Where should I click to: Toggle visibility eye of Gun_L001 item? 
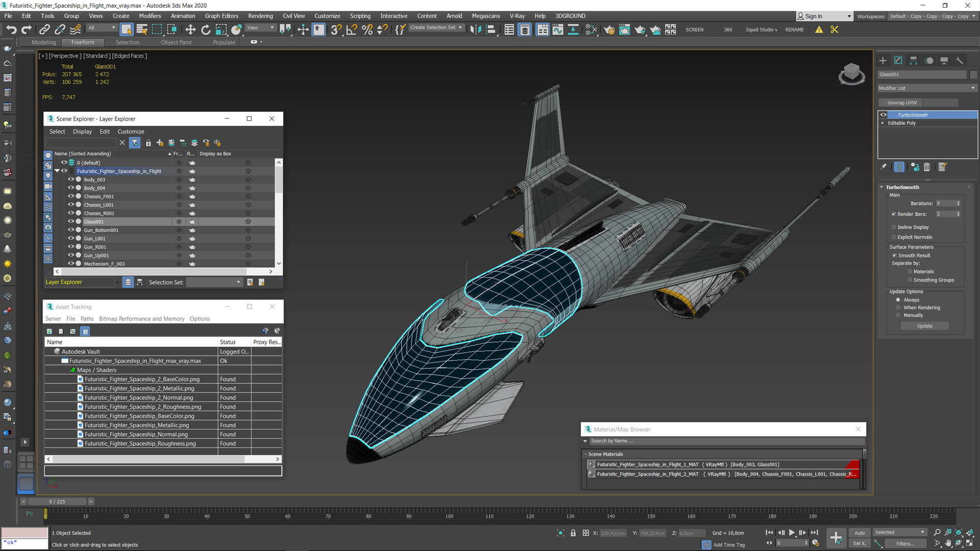click(x=71, y=238)
